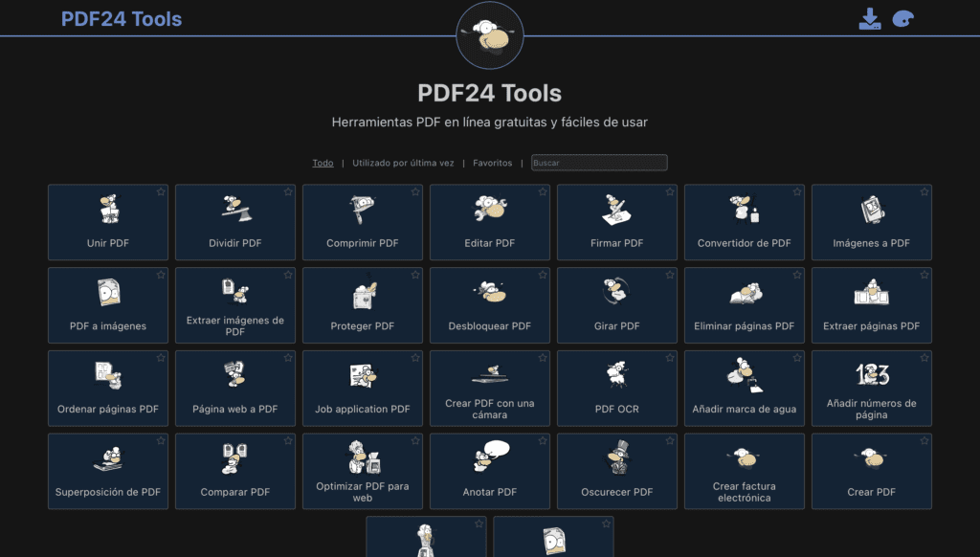Open the Anotar PDF speech-bubble icon
Image resolution: width=980 pixels, height=557 pixels.
pos(492,457)
